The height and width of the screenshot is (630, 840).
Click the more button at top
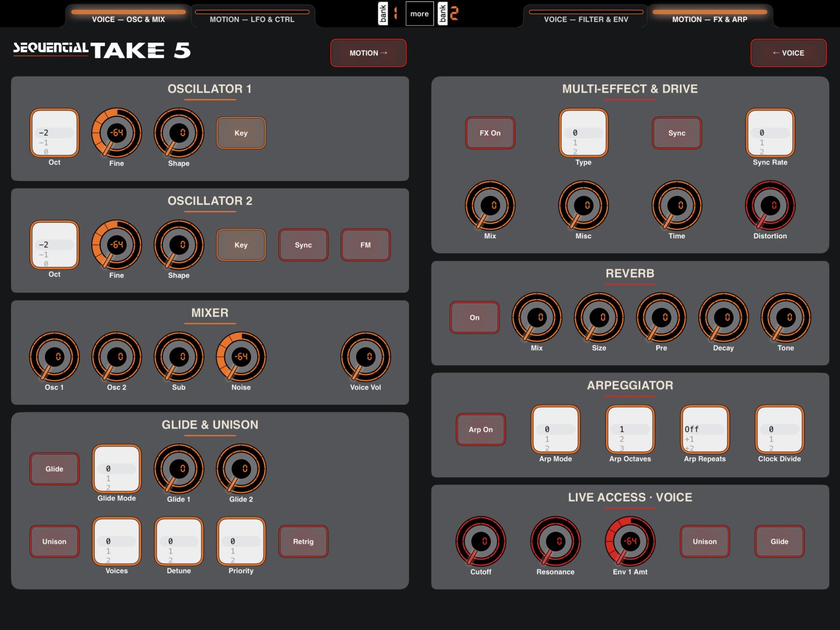419,14
